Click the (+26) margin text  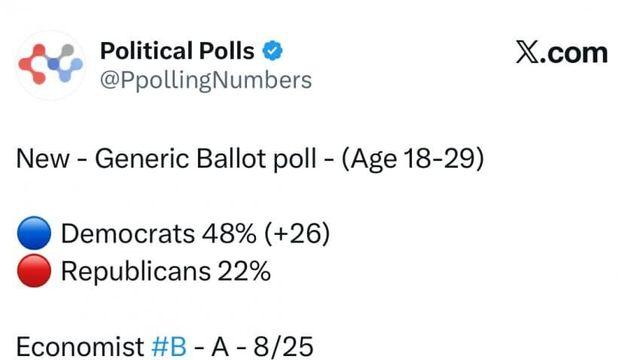297,234
